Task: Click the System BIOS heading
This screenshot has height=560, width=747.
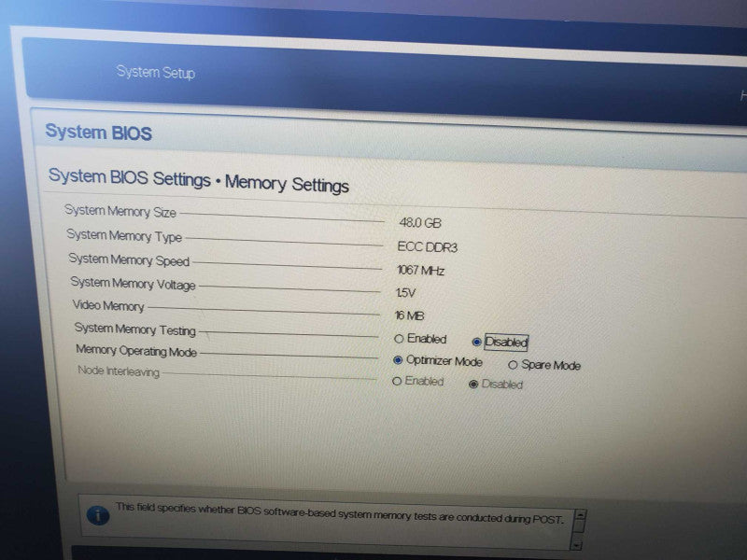Action: pos(99,132)
